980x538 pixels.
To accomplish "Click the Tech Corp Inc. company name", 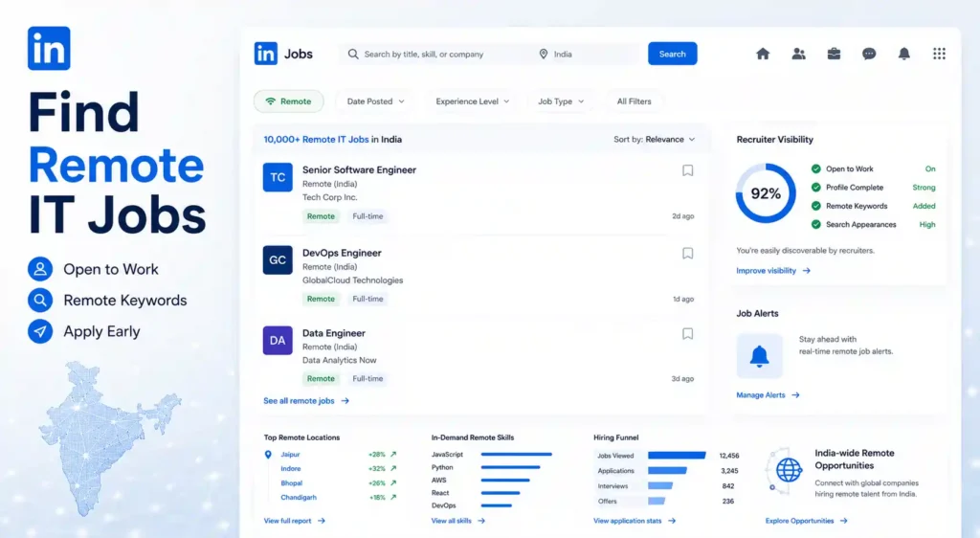I will 330,197.
